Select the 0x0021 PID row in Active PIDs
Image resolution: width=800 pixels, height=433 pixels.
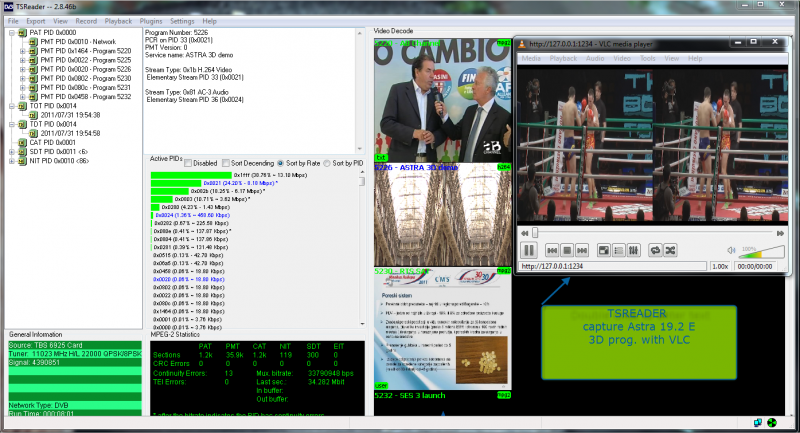click(x=214, y=183)
